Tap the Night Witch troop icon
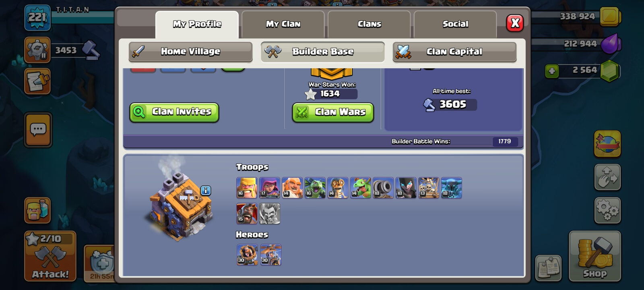Screen dimensions: 644x290 (406, 188)
